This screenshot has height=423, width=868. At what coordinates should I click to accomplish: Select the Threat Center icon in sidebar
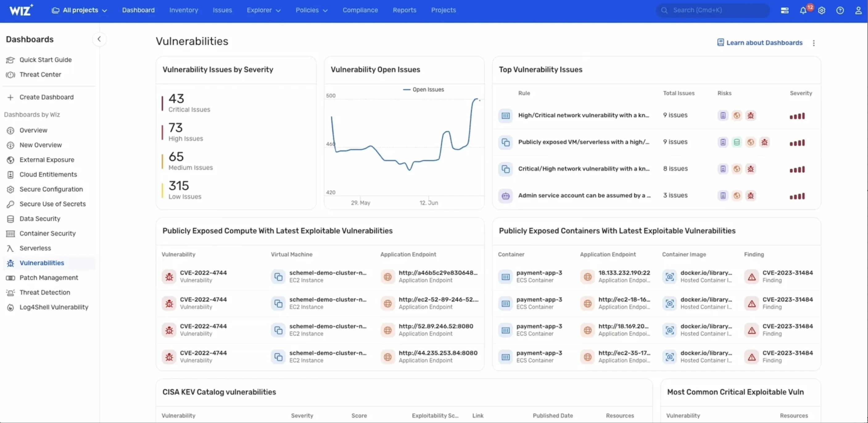10,74
